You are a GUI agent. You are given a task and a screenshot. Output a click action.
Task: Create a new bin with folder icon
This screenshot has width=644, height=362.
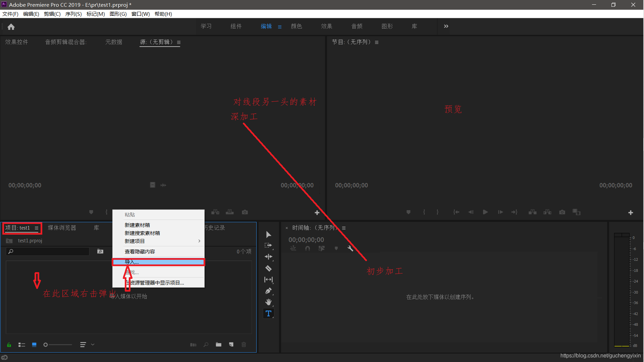(x=219, y=345)
